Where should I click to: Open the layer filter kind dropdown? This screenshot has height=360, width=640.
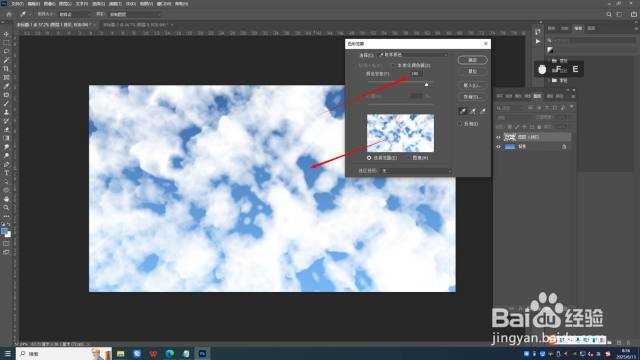coord(510,108)
